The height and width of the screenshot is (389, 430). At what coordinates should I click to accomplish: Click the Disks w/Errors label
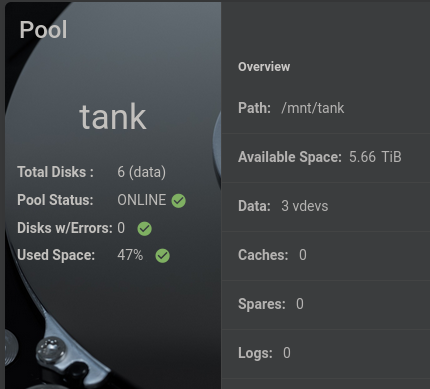pyautogui.click(x=65, y=228)
